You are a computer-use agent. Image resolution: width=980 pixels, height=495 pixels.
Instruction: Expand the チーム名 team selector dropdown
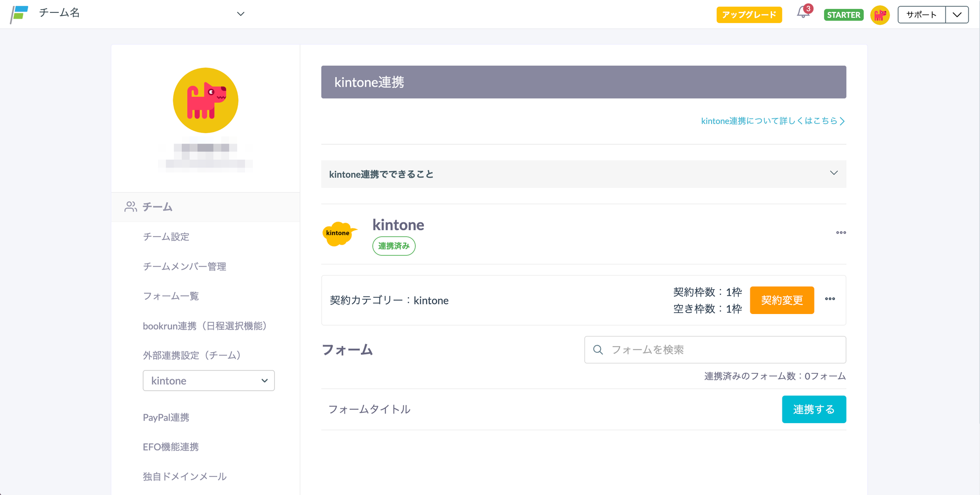240,14
